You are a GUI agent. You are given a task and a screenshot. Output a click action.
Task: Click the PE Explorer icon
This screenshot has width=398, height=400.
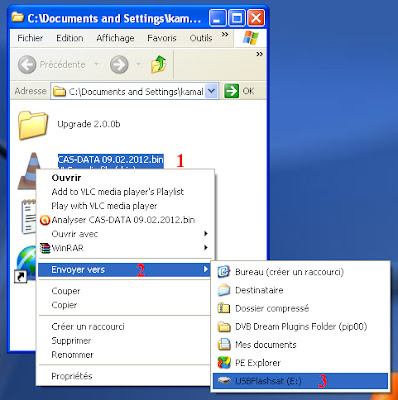click(x=224, y=362)
